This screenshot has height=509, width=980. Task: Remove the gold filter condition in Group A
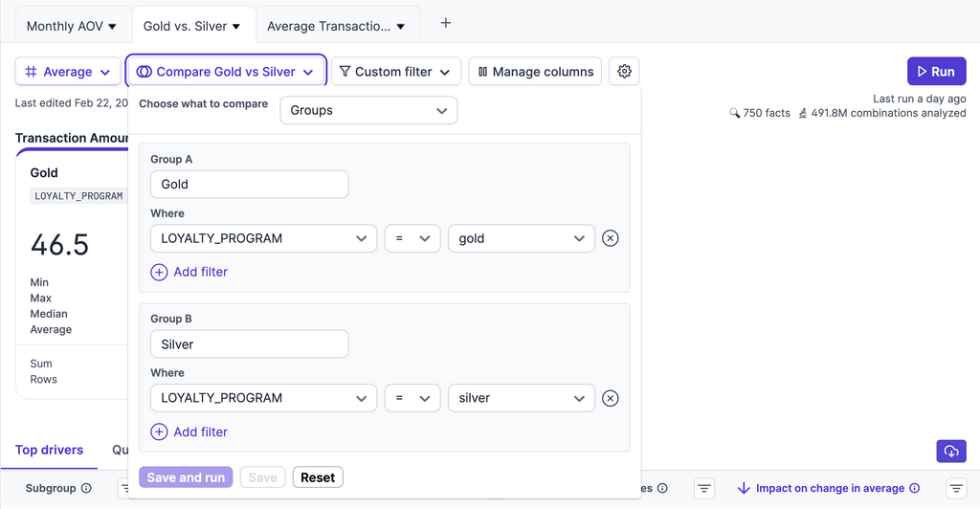pyautogui.click(x=610, y=238)
